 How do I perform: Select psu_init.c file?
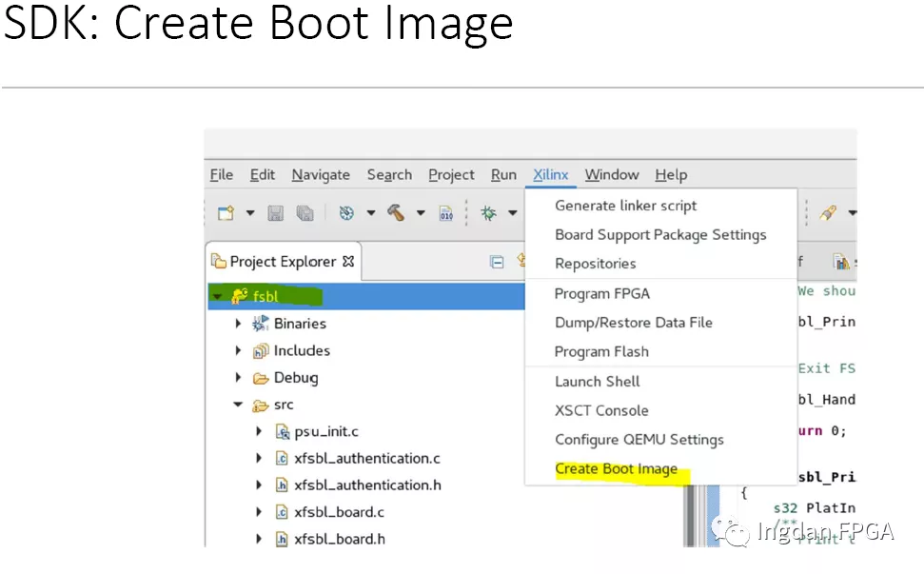326,431
